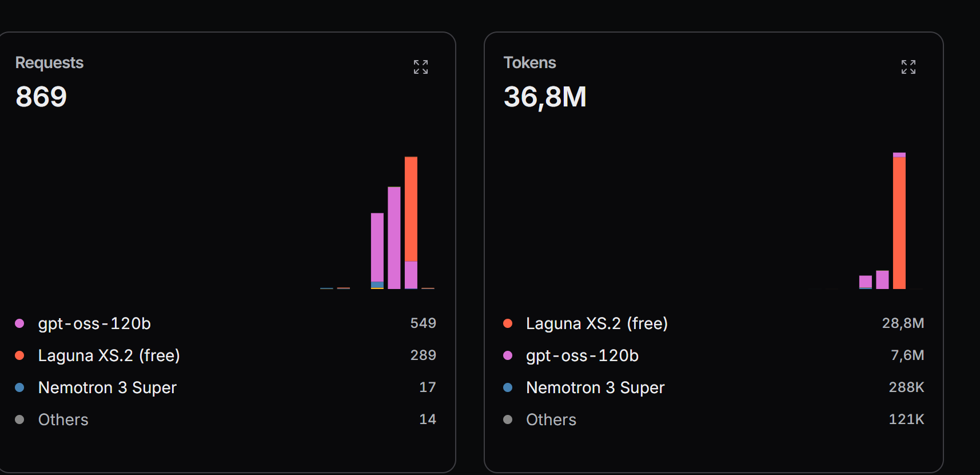Image resolution: width=980 pixels, height=475 pixels.
Task: Click the total tokens value "36,8M"
Action: click(545, 96)
